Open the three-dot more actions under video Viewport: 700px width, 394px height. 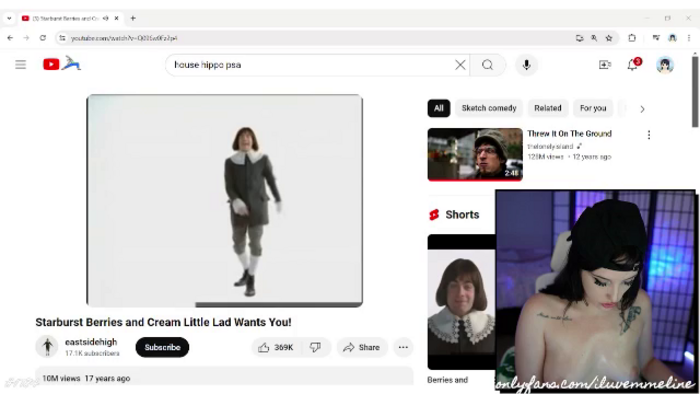[403, 347]
